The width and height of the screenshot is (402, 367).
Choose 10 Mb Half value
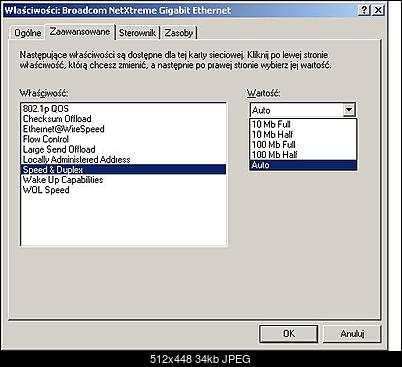[x=303, y=134]
